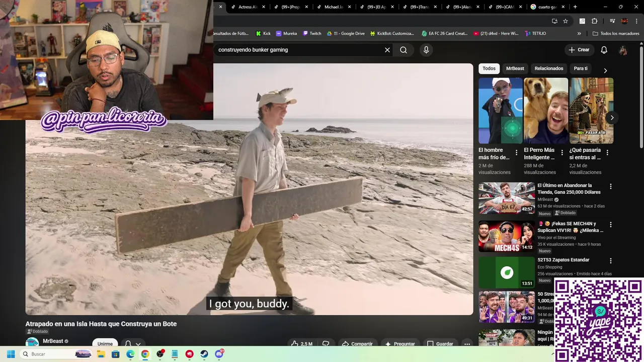Select the Para ti filter chip
644x362 pixels.
pyautogui.click(x=581, y=68)
